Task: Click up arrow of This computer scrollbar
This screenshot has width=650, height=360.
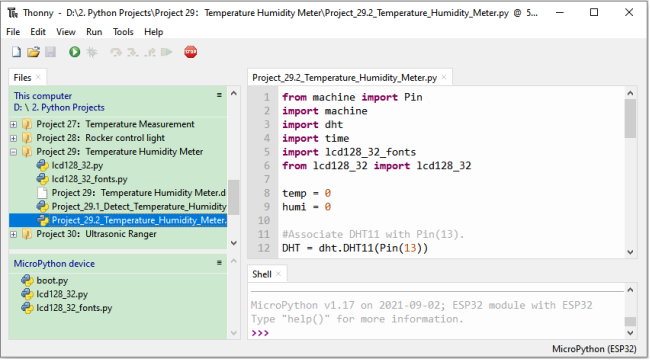Action: click(x=233, y=93)
